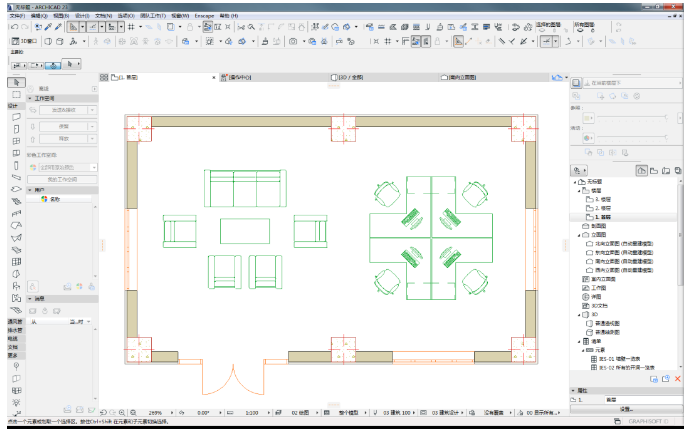Collapse the 消息 section header

point(30,298)
